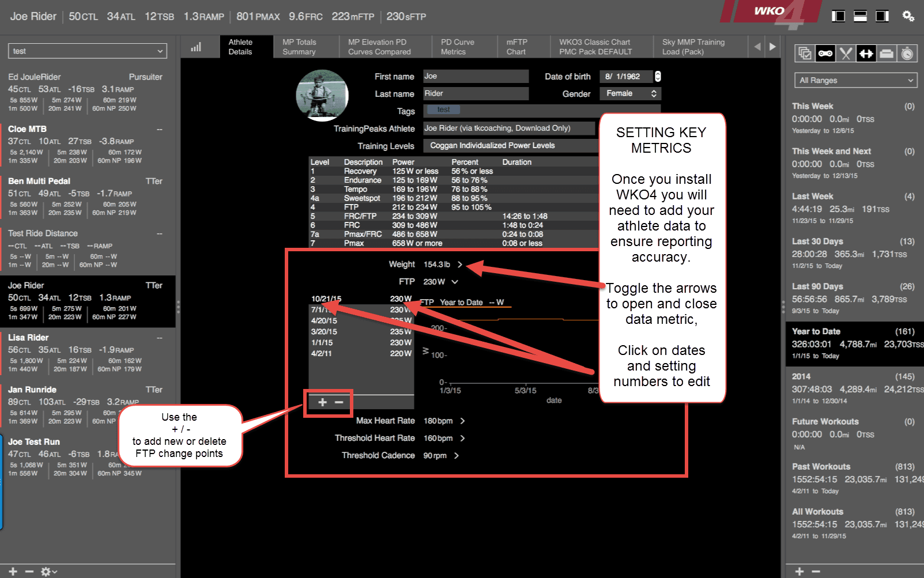Expand the Weight metric arrow

460,265
